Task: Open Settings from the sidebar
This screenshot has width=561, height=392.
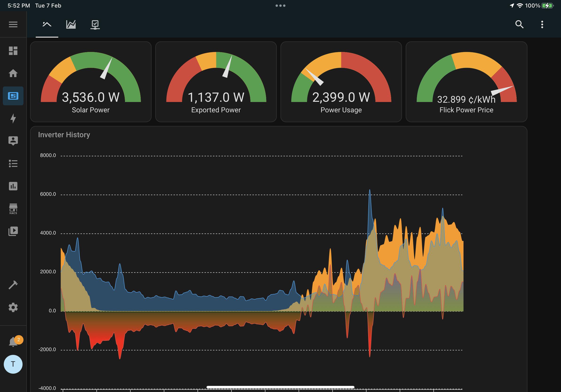Action: coord(13,307)
